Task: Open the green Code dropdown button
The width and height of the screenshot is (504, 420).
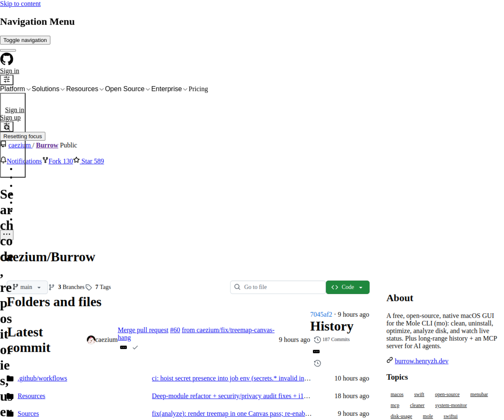Action: (x=348, y=287)
